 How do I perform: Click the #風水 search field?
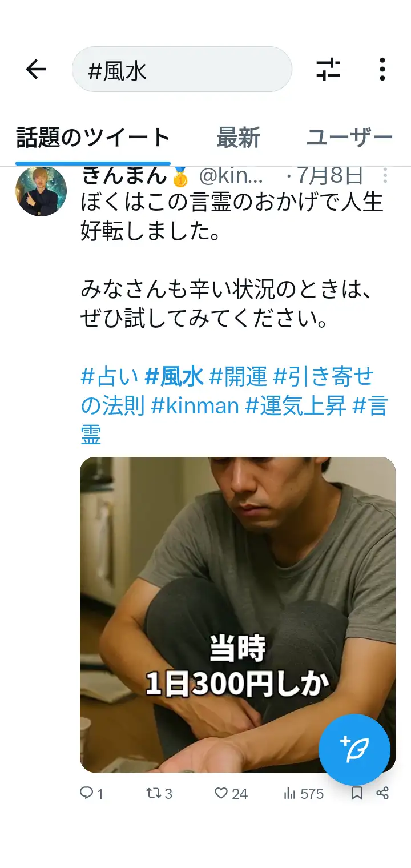pos(182,70)
